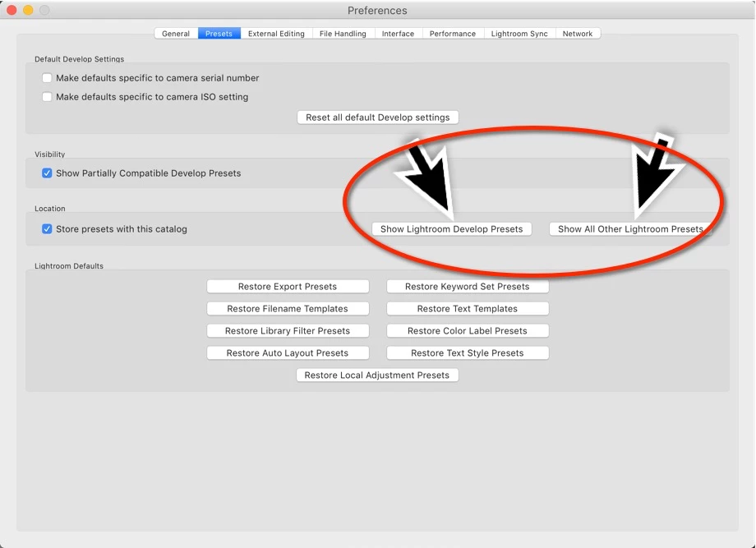Switch to the Performance tab
This screenshot has width=756, height=548.
pyautogui.click(x=453, y=34)
